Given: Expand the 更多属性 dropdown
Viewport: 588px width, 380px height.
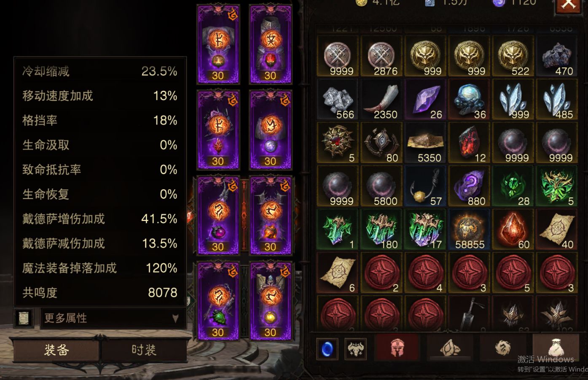Looking at the screenshot, I should (113, 318).
